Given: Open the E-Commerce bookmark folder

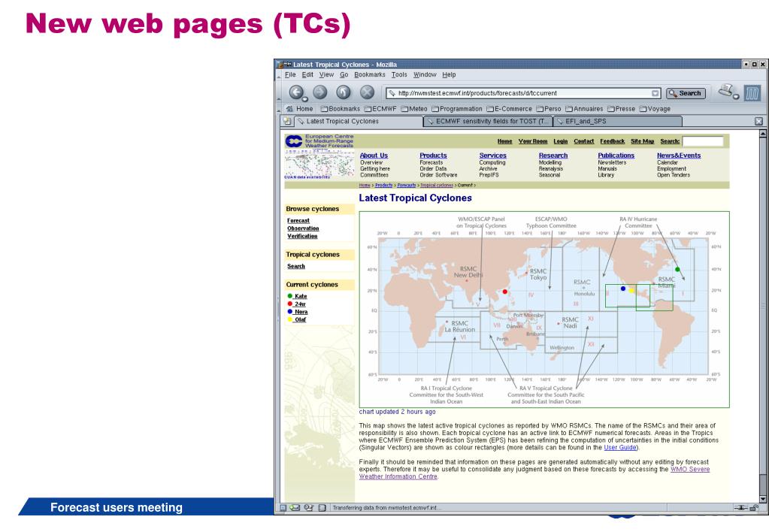Looking at the screenshot, I should click(510, 109).
